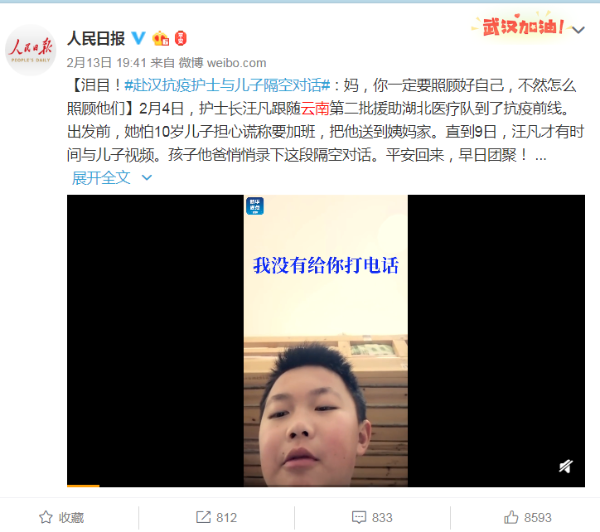Open the #赴汉抗疫护士与儿子隔空对话# hashtag
The width and height of the screenshot is (600, 532).
(227, 85)
